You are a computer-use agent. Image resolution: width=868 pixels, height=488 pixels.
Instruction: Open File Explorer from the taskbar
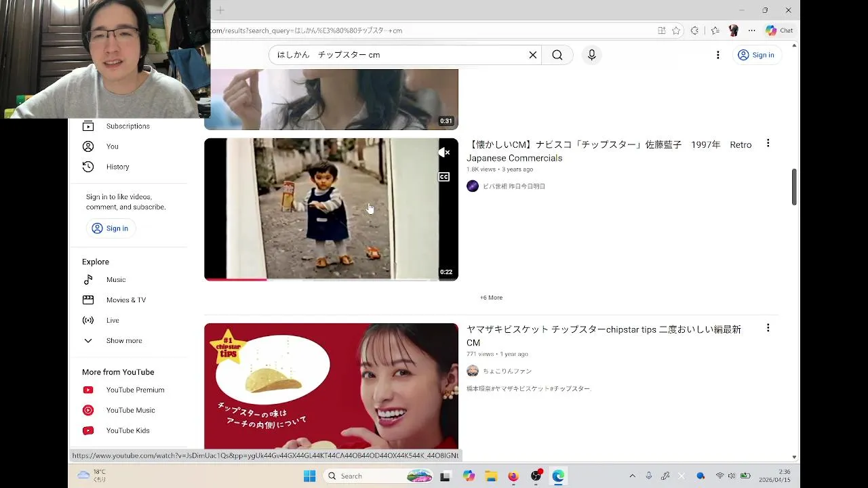coord(491,476)
